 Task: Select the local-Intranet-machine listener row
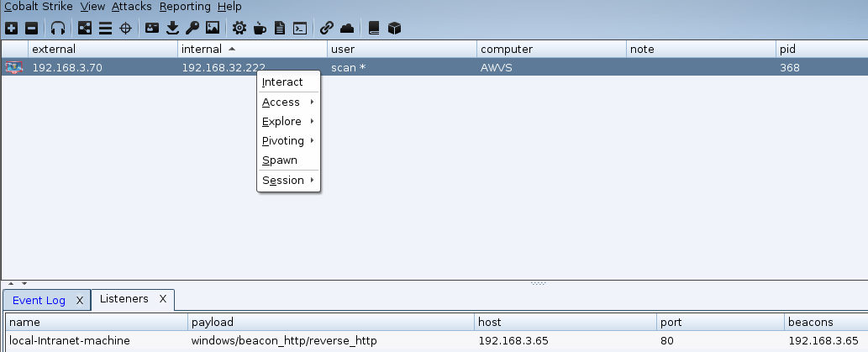tap(437, 340)
